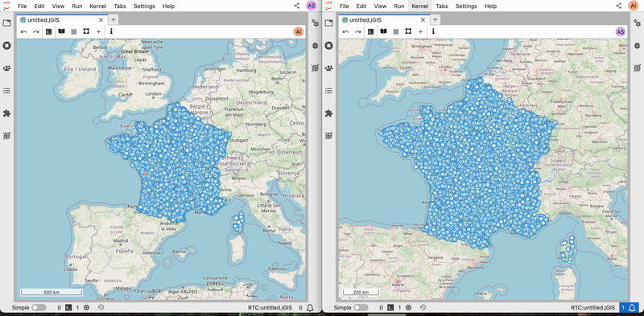The width and height of the screenshot is (644, 316).
Task: Open layer browser book icon in right toolbar
Action: 384,31
